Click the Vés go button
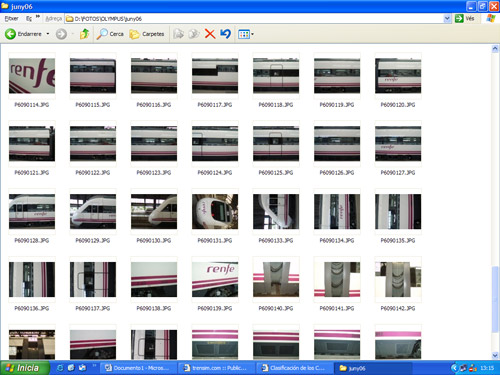 pos(465,18)
